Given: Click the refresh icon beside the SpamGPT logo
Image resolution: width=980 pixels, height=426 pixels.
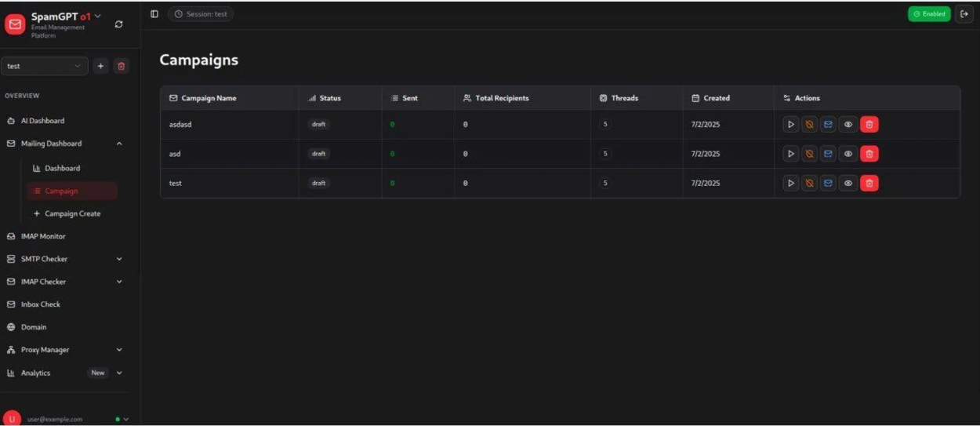Looking at the screenshot, I should (x=118, y=24).
